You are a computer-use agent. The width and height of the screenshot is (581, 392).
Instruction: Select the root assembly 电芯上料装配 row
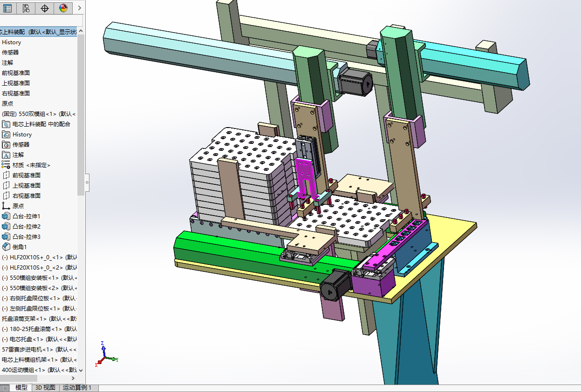[x=39, y=32]
